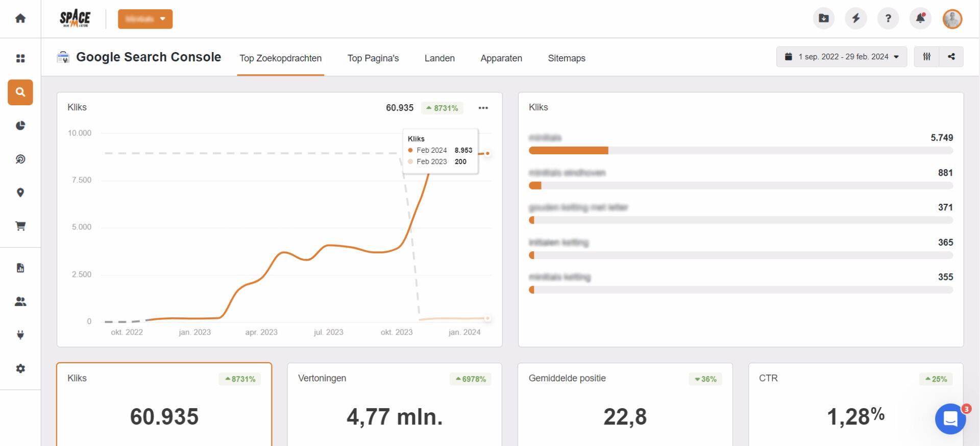Open the settings gear in sidebar

pyautogui.click(x=20, y=368)
